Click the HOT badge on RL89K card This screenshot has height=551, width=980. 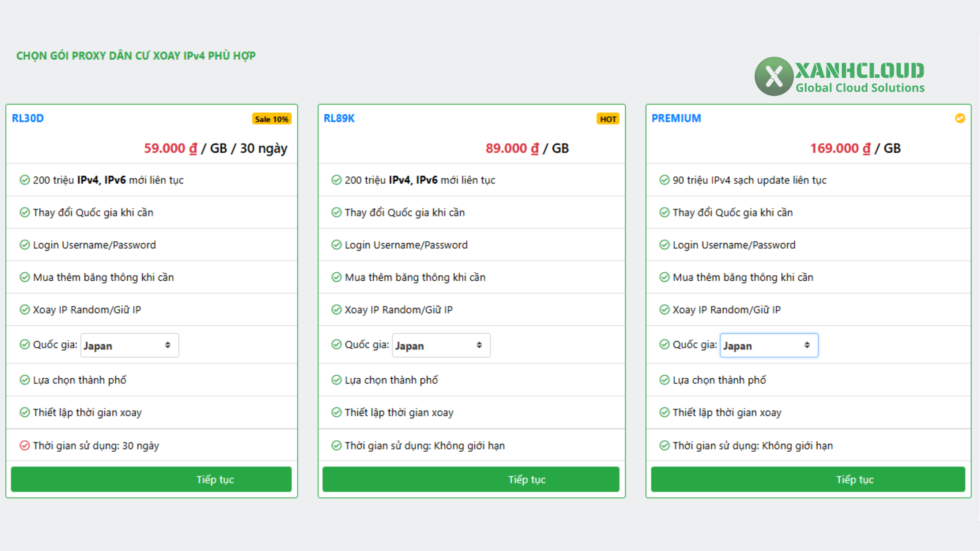[608, 119]
